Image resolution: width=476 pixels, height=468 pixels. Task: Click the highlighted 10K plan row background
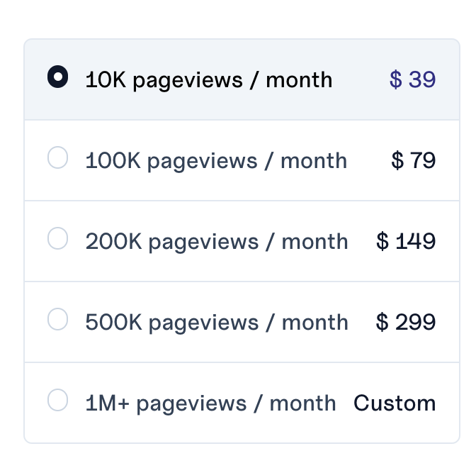click(242, 79)
